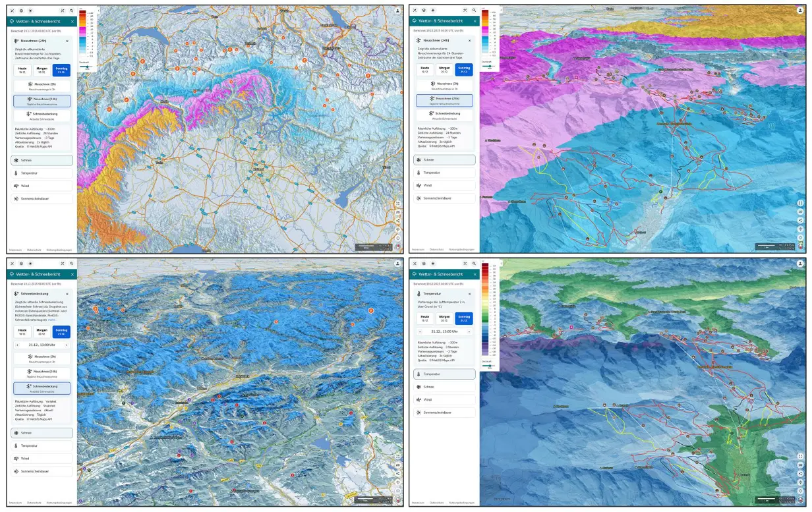The image size is (812, 512).
Task: Click fullscreen icon in bottom-right temperature map
Action: (801, 456)
